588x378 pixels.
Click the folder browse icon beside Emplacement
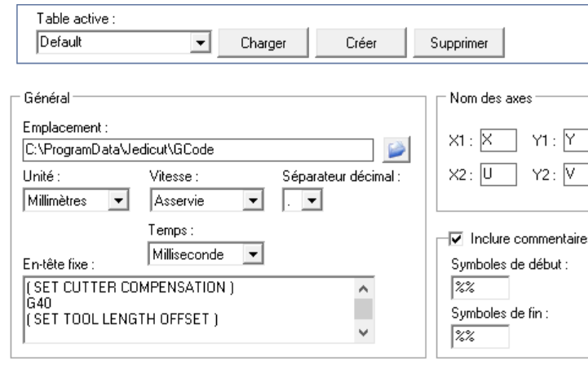(396, 149)
